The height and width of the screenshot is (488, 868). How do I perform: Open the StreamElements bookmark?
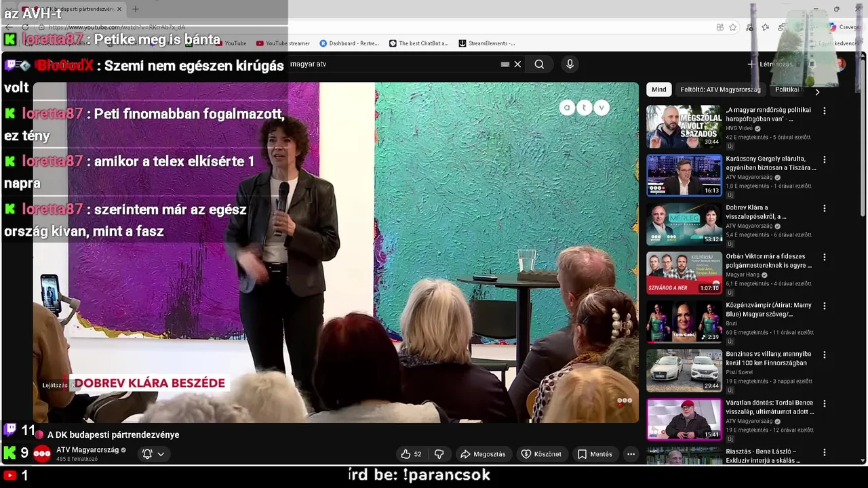point(486,43)
